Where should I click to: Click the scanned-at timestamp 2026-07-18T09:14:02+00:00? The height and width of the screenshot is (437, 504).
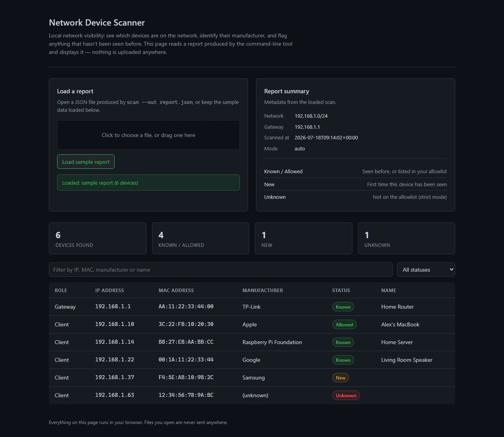click(326, 138)
